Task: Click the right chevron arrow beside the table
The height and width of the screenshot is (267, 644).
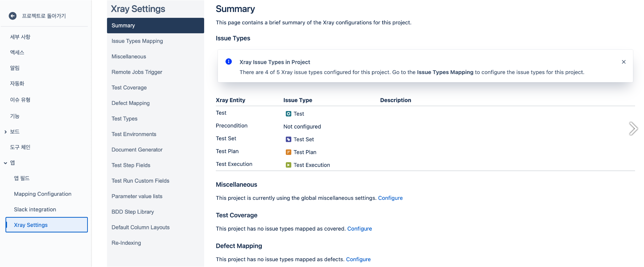Action: 633,129
